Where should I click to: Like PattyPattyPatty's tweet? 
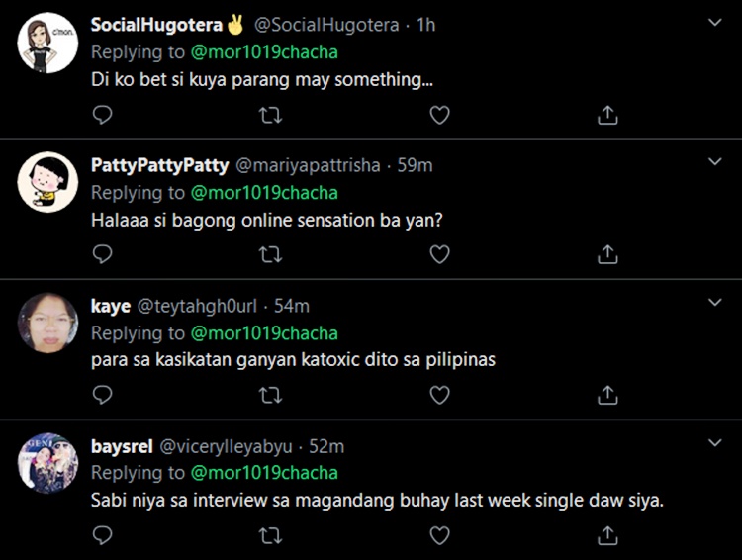(439, 254)
